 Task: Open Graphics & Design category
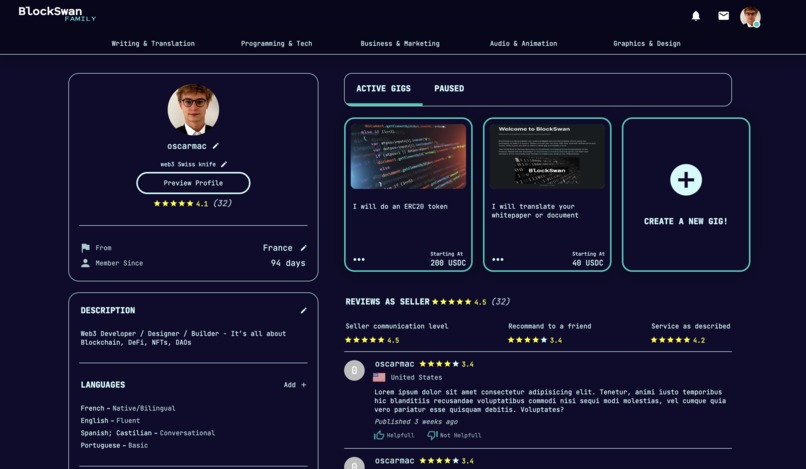coord(647,44)
